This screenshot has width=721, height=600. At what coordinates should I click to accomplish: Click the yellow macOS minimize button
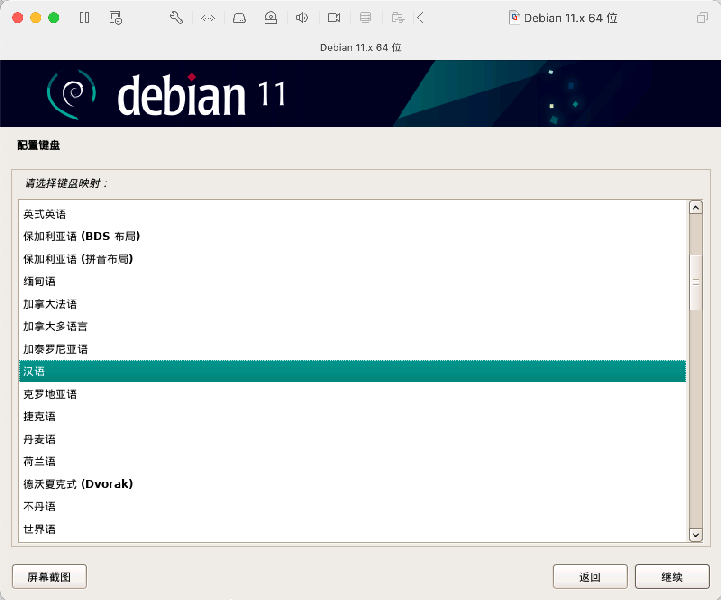(35, 18)
